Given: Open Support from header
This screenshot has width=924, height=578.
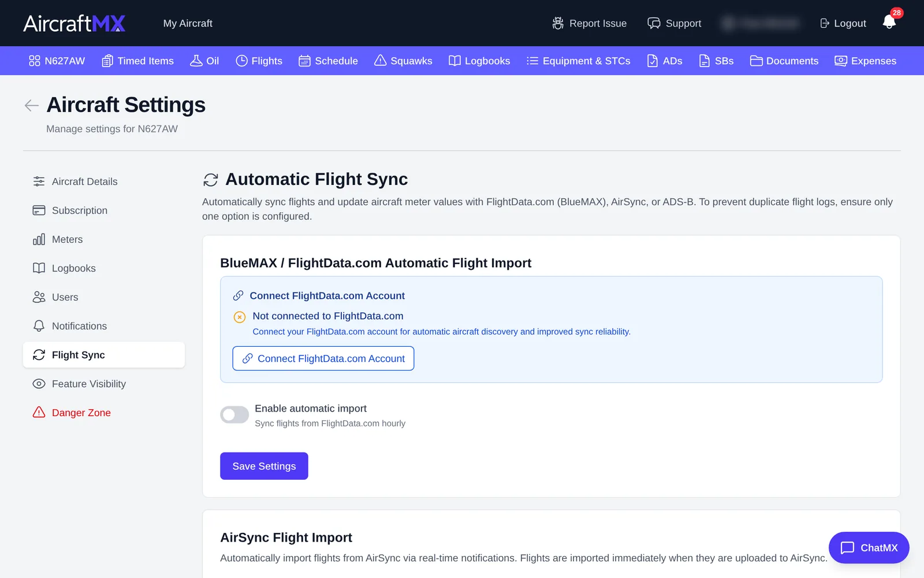Looking at the screenshot, I should pos(674,23).
